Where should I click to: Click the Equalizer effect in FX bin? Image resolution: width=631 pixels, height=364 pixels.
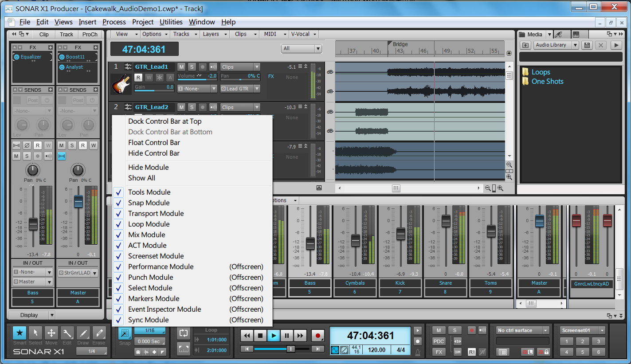(x=31, y=57)
